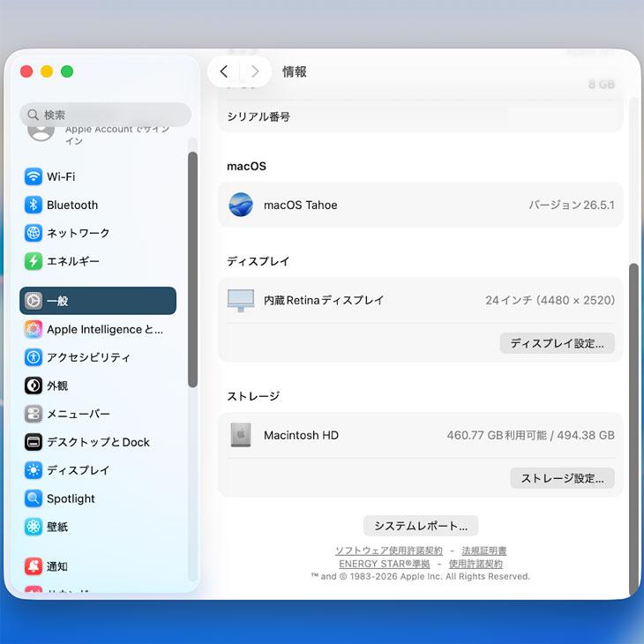Viewport: 644px width, 644px height.
Task: Open the 法規証明書 link
Action: click(483, 550)
